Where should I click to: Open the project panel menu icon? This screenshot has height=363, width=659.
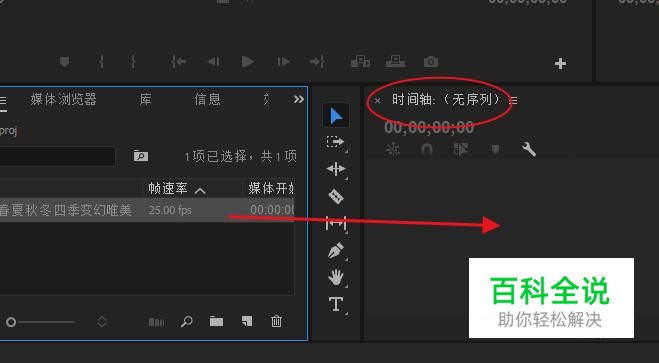coord(3,100)
